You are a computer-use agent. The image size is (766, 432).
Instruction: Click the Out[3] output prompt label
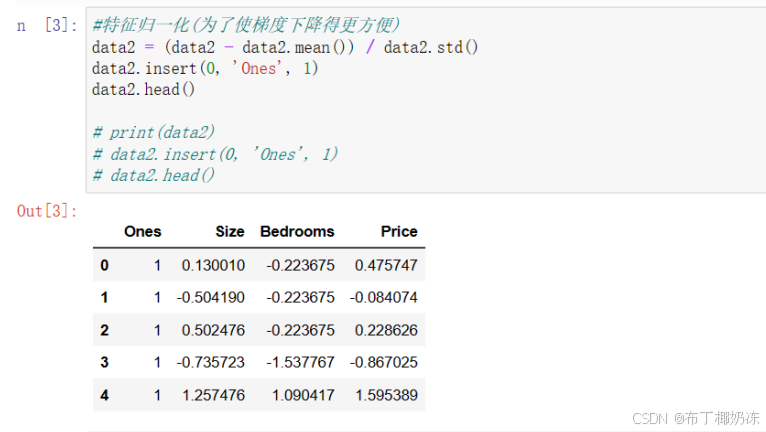(x=47, y=211)
